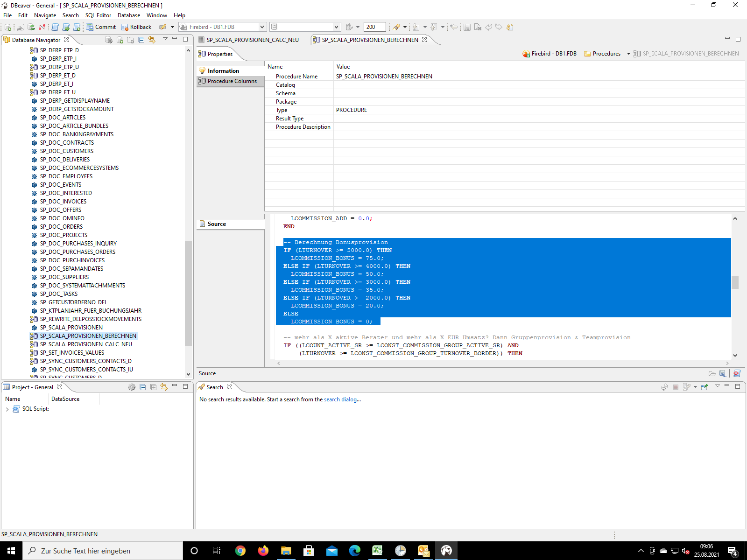Select SP_SCALA_PROVISIONEN_CALC_NEU in the navigator tree

86,344
